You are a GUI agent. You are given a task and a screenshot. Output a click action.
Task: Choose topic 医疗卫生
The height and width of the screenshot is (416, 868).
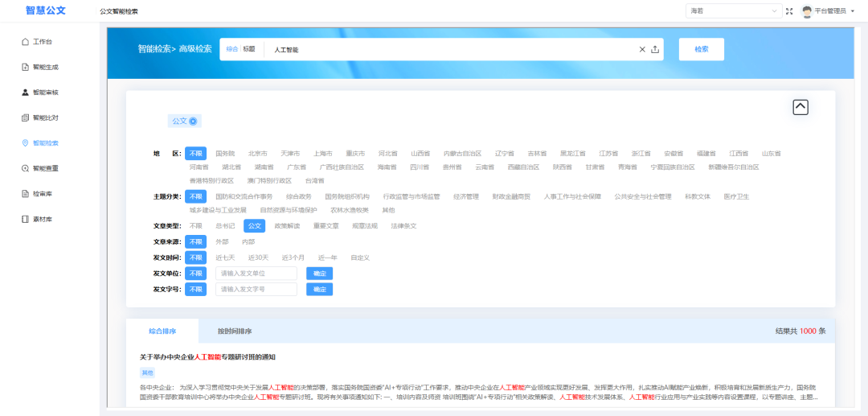click(x=736, y=196)
